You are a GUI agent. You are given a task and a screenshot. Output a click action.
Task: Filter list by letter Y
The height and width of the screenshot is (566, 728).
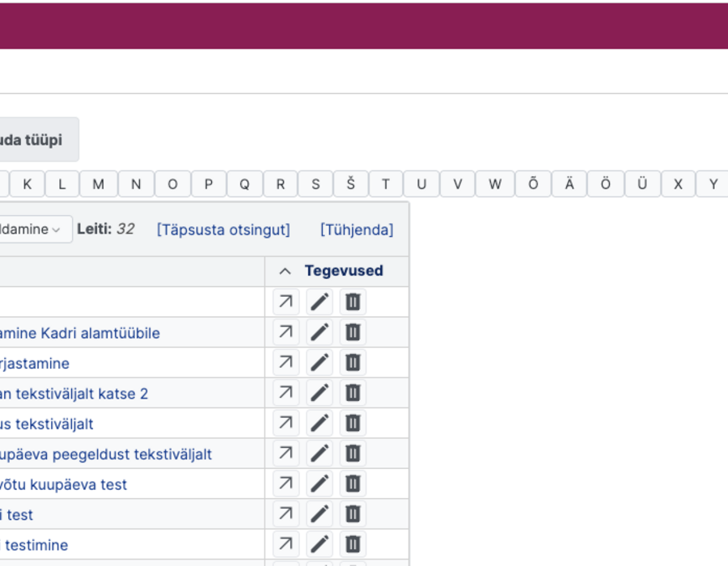coord(713,184)
